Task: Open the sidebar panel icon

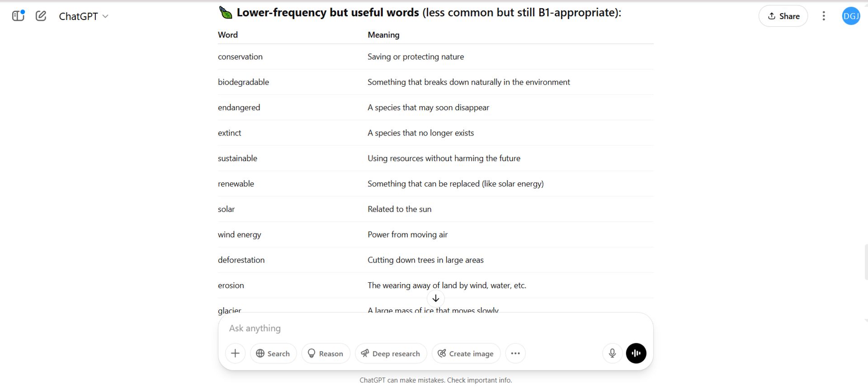Action: [18, 16]
